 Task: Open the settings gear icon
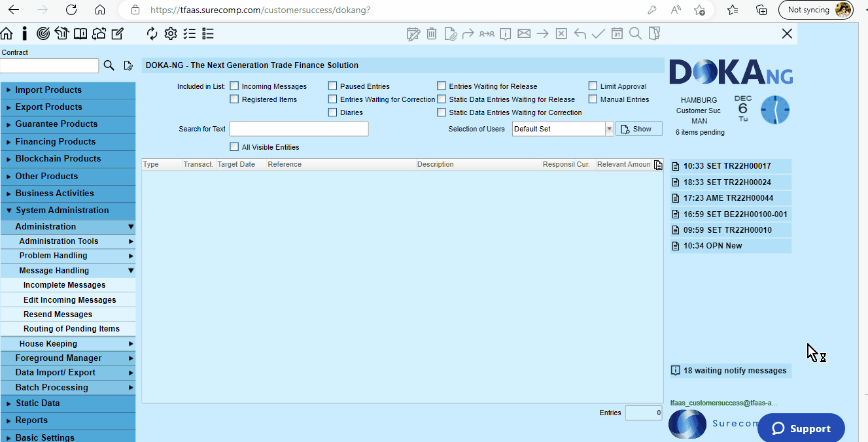click(x=171, y=33)
